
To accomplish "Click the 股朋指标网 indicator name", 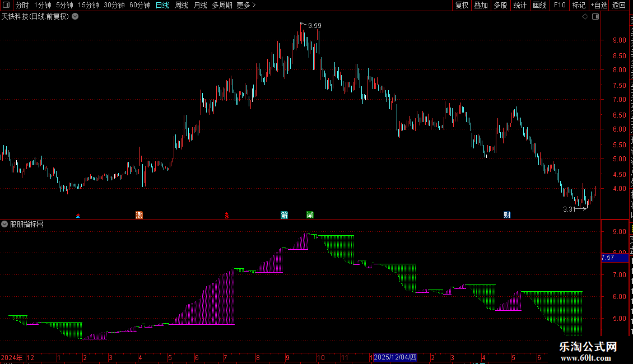I will pos(27,224).
